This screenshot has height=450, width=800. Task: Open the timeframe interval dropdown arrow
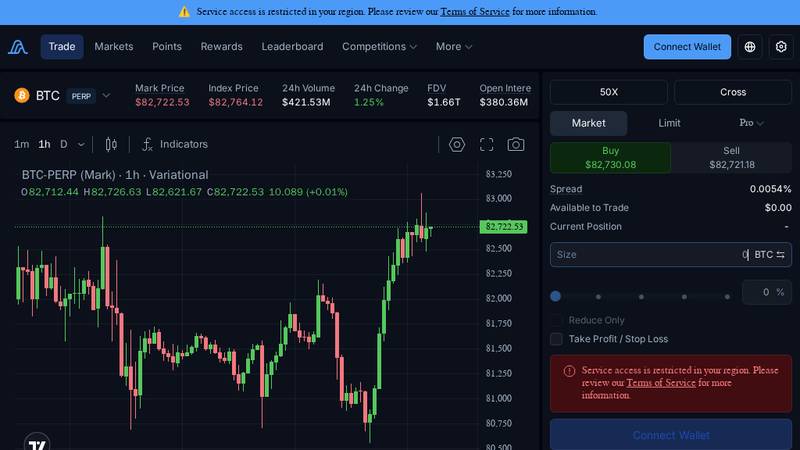click(81, 145)
